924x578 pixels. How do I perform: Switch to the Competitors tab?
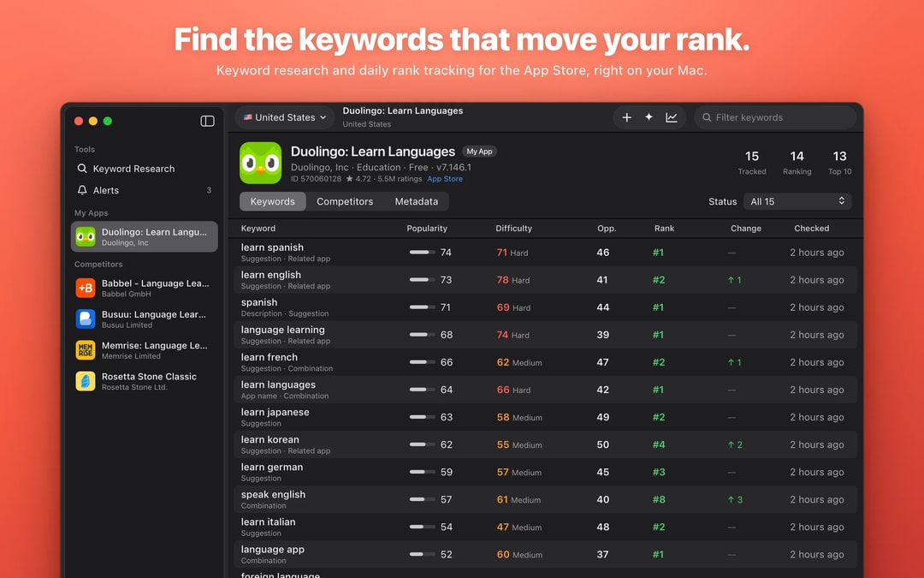point(345,202)
